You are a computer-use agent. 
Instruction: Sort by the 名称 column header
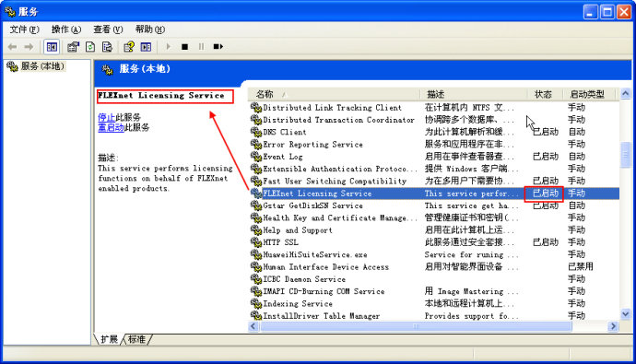coord(334,94)
